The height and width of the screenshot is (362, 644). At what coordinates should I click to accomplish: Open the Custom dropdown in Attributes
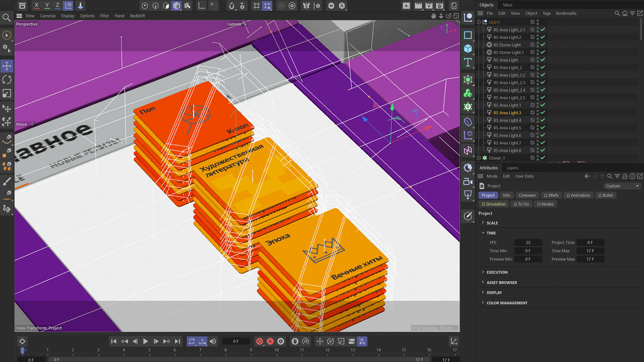622,186
